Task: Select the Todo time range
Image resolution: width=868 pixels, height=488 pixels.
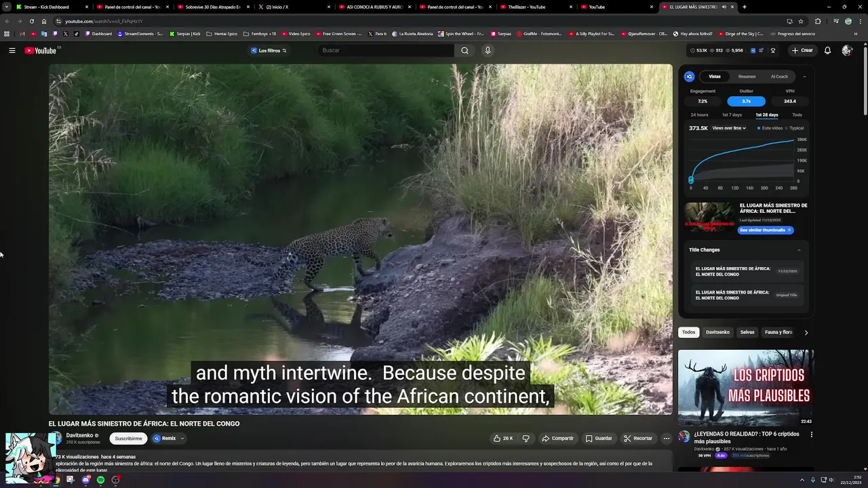Action: pos(797,115)
